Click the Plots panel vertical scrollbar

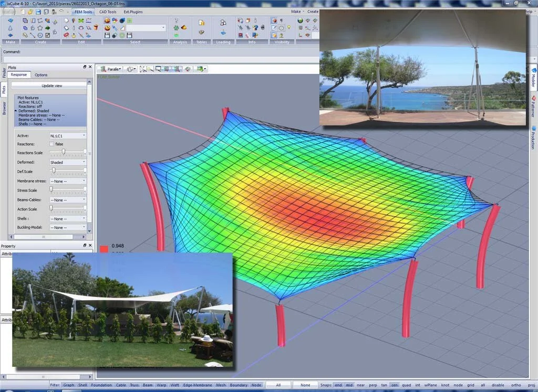89,156
